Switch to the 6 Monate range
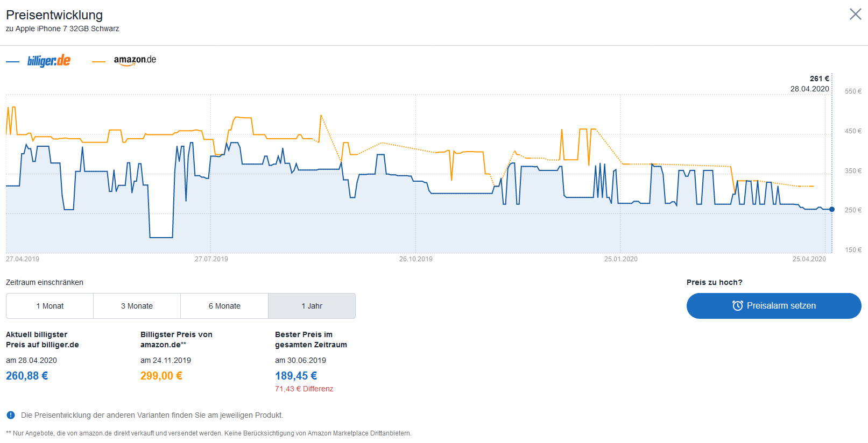Image resolution: width=868 pixels, height=443 pixels. [224, 306]
